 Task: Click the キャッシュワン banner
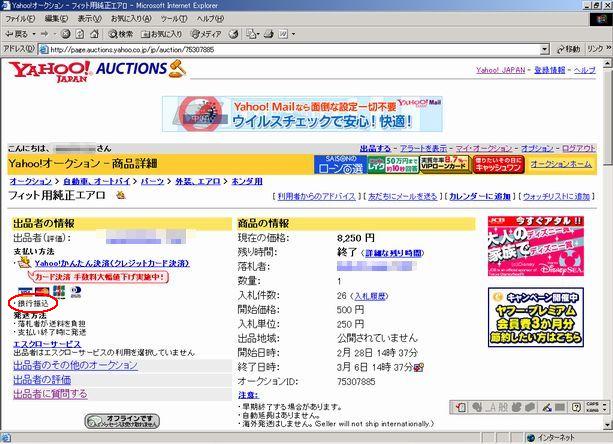pos(498,164)
